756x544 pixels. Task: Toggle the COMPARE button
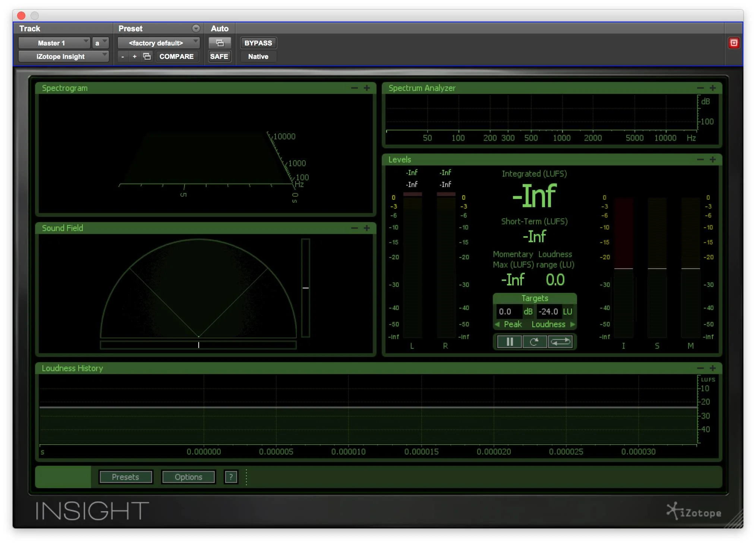click(x=176, y=56)
